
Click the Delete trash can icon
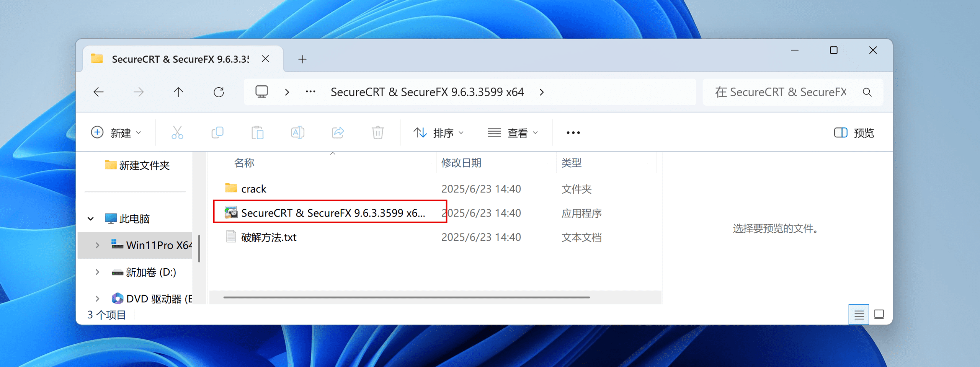coord(377,133)
